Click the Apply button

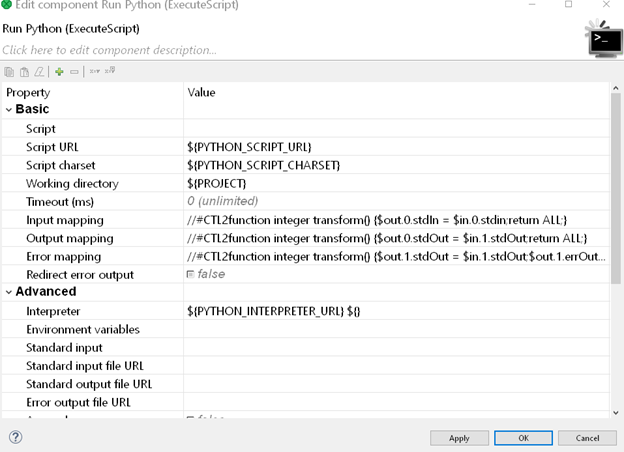pyautogui.click(x=459, y=438)
